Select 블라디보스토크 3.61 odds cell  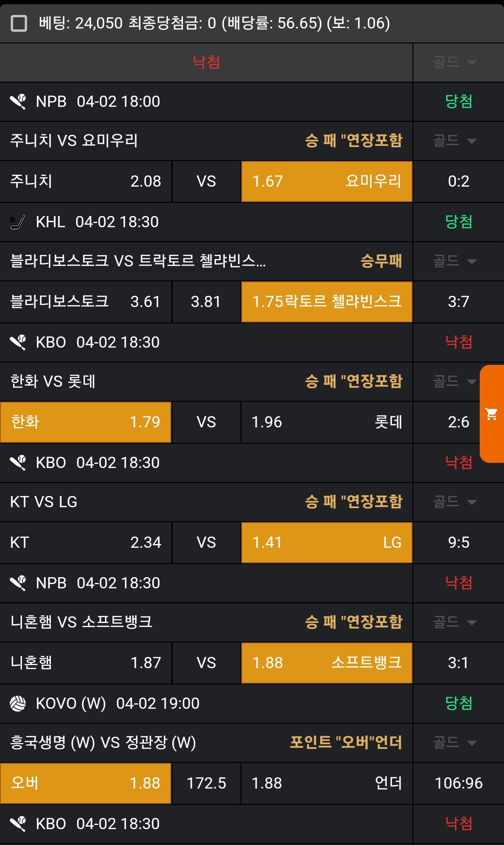[x=86, y=302]
